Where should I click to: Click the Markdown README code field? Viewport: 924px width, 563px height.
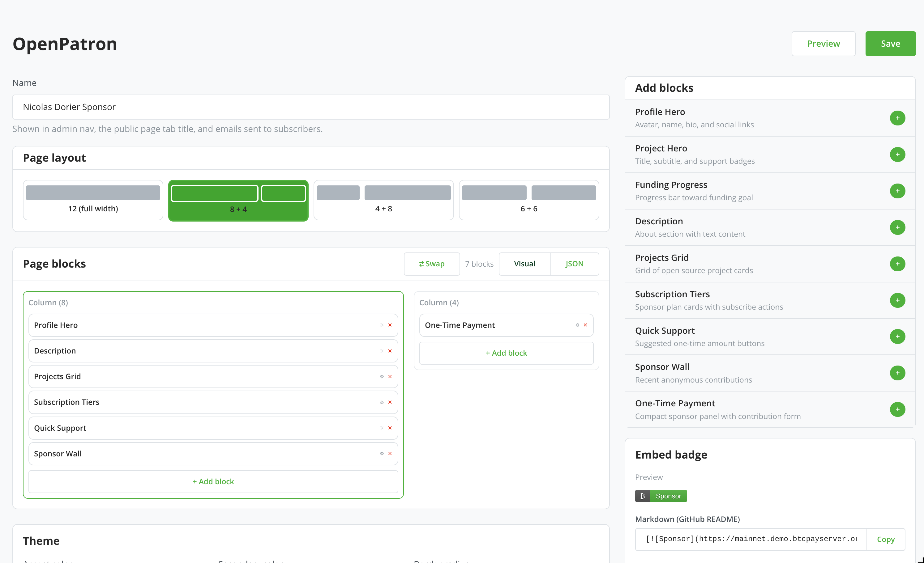click(751, 540)
